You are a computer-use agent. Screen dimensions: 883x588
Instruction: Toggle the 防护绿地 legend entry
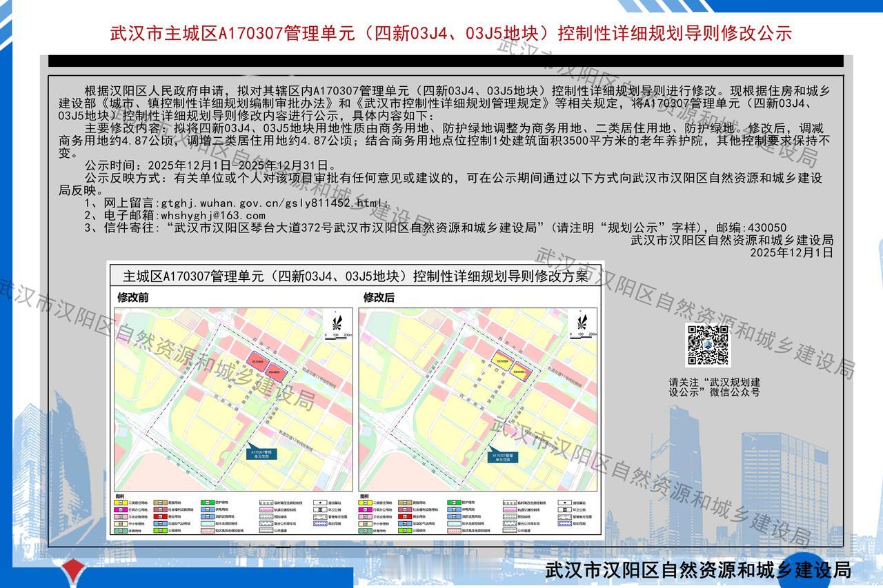(x=207, y=502)
